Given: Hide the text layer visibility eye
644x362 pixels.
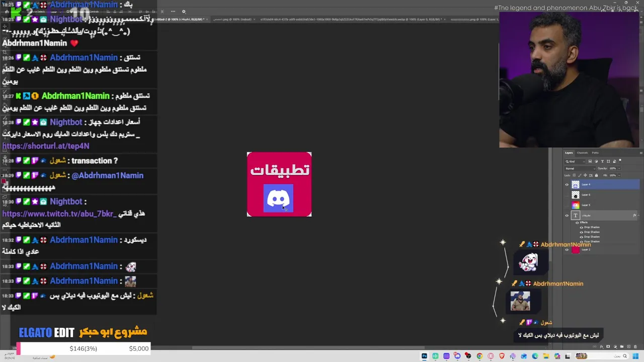Looking at the screenshot, I should tap(567, 216).
